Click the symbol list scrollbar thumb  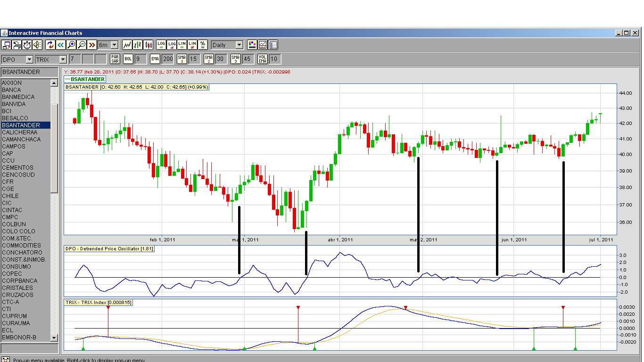pos(54,148)
